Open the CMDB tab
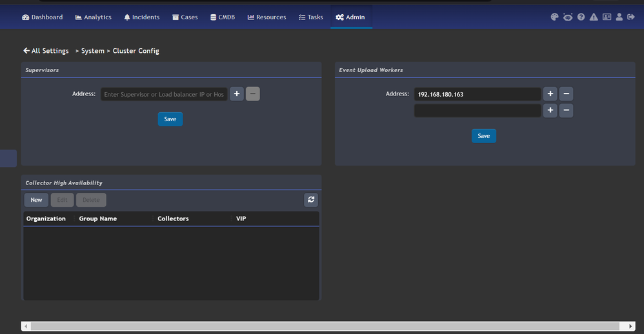The width and height of the screenshot is (644, 334). [x=222, y=17]
